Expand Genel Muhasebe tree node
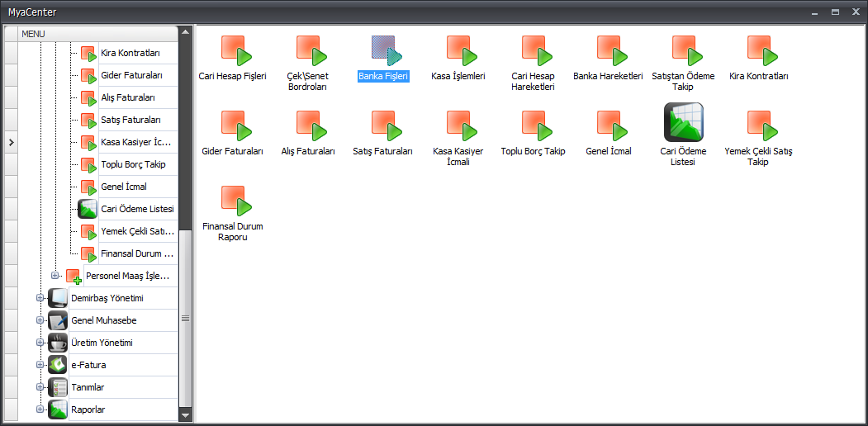 click(x=40, y=320)
